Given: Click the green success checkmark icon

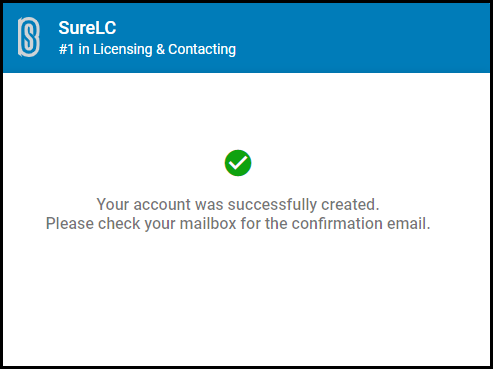Looking at the screenshot, I should [238, 163].
